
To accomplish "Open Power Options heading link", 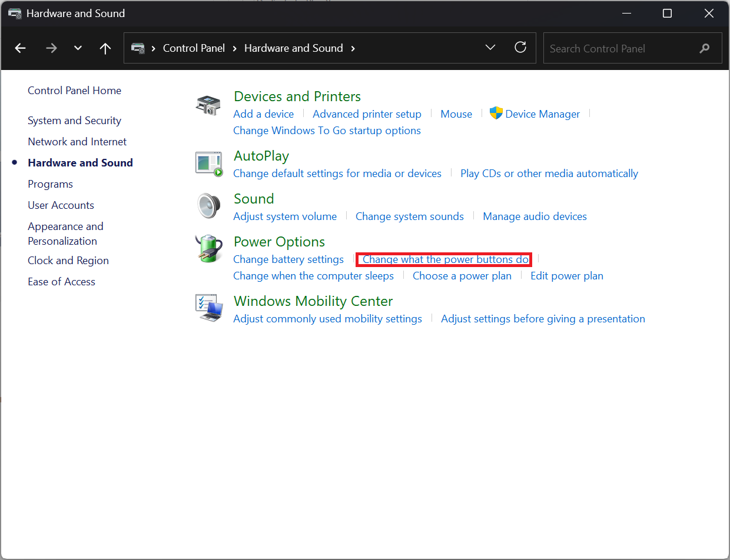I will (279, 242).
